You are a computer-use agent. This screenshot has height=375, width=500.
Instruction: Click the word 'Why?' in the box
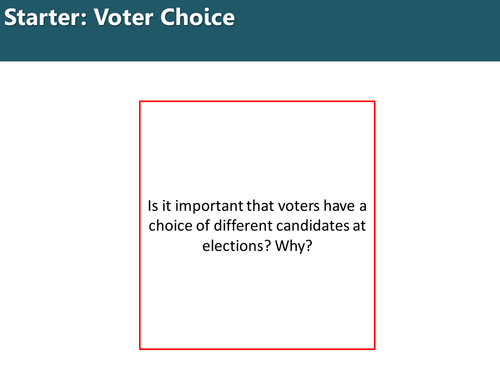pyautogui.click(x=294, y=246)
